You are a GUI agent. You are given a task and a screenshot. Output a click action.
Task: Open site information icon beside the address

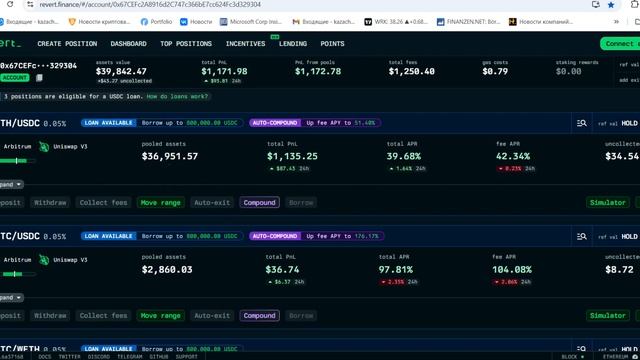coord(30,4)
